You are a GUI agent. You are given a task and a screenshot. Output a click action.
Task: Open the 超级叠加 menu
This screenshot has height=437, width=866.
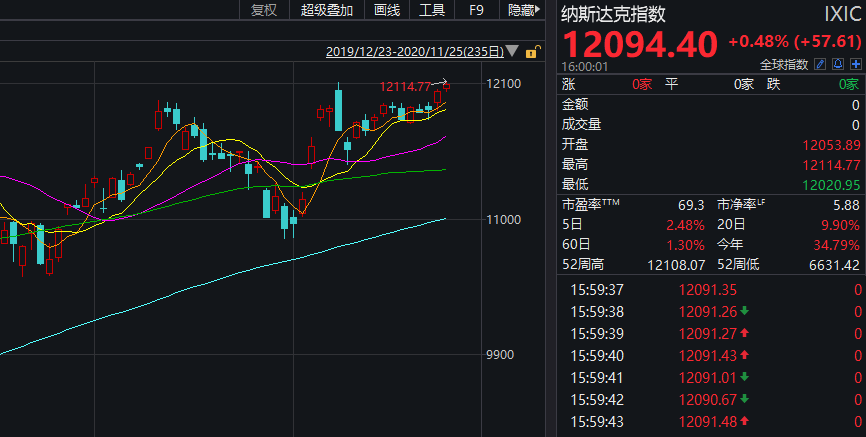[326, 10]
